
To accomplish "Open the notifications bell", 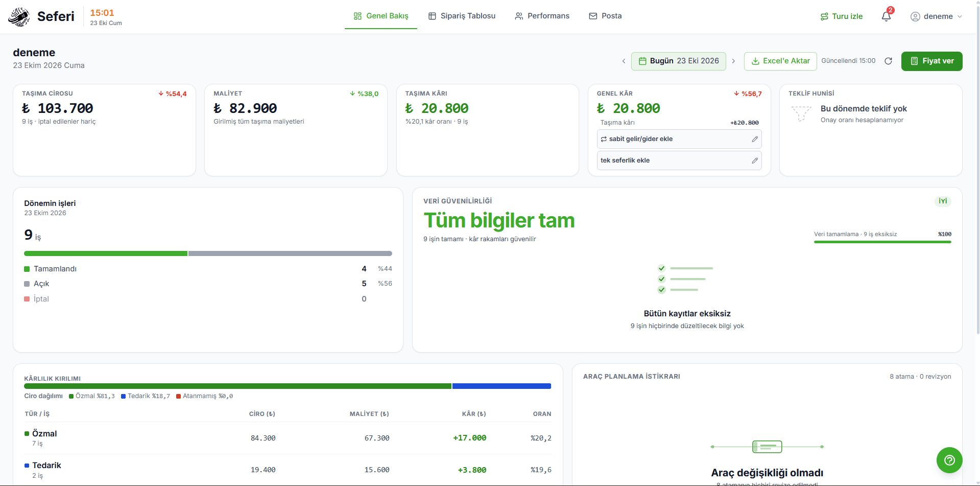I will tap(886, 16).
